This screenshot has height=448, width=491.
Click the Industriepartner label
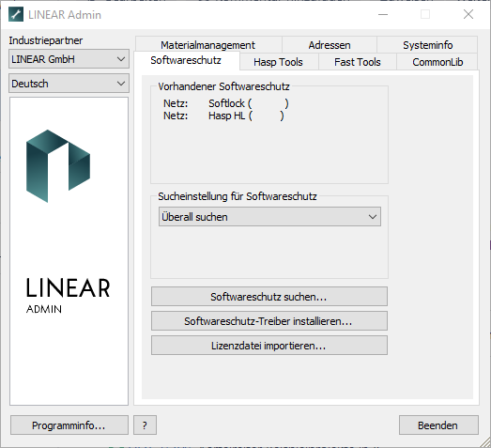(x=46, y=40)
